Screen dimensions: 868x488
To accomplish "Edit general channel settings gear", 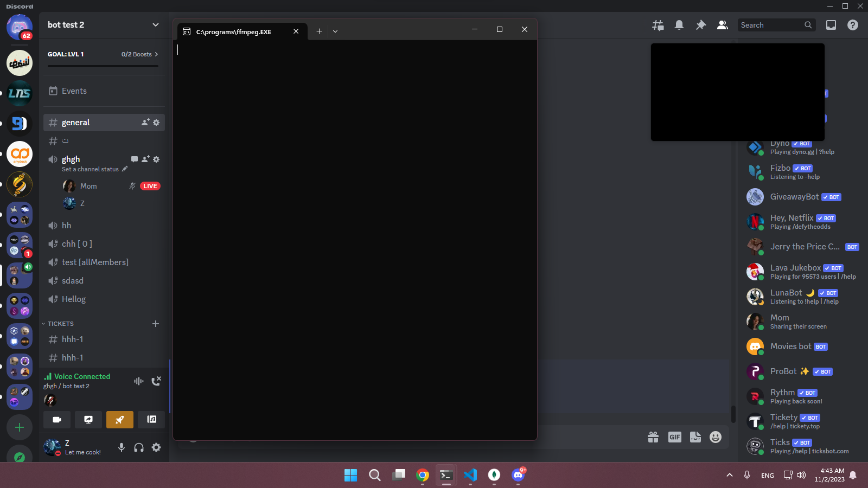I will click(x=156, y=123).
